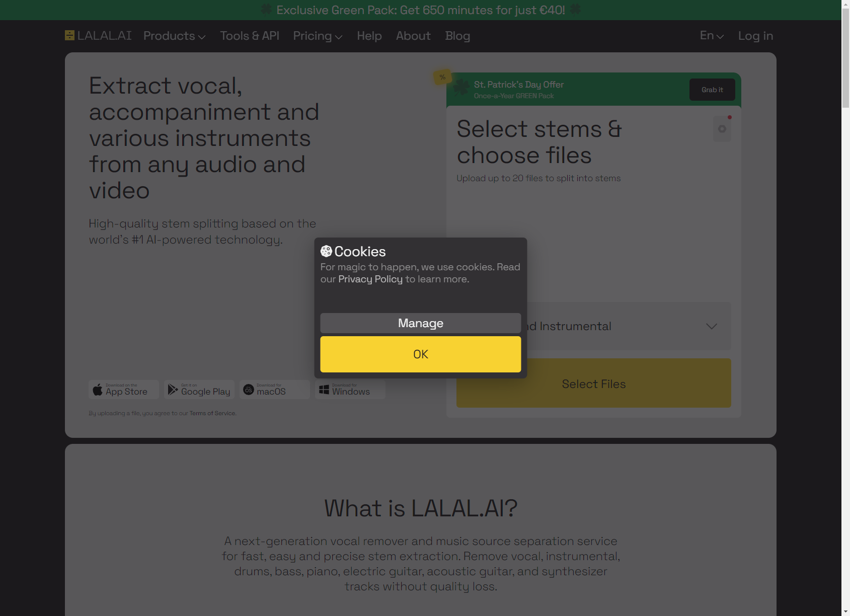Click the page scrollbar thumb
The height and width of the screenshot is (616, 850).
845,58
